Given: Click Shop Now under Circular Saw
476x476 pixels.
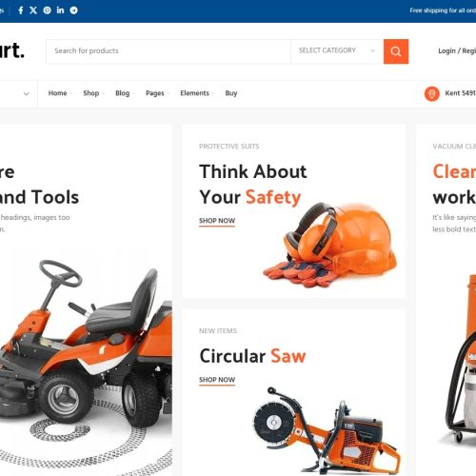Looking at the screenshot, I should coord(217,380).
